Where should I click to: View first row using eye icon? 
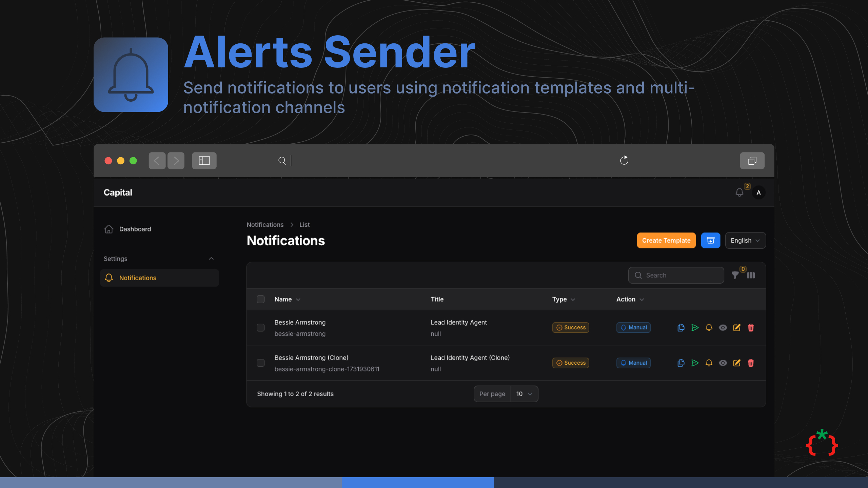tap(723, 327)
